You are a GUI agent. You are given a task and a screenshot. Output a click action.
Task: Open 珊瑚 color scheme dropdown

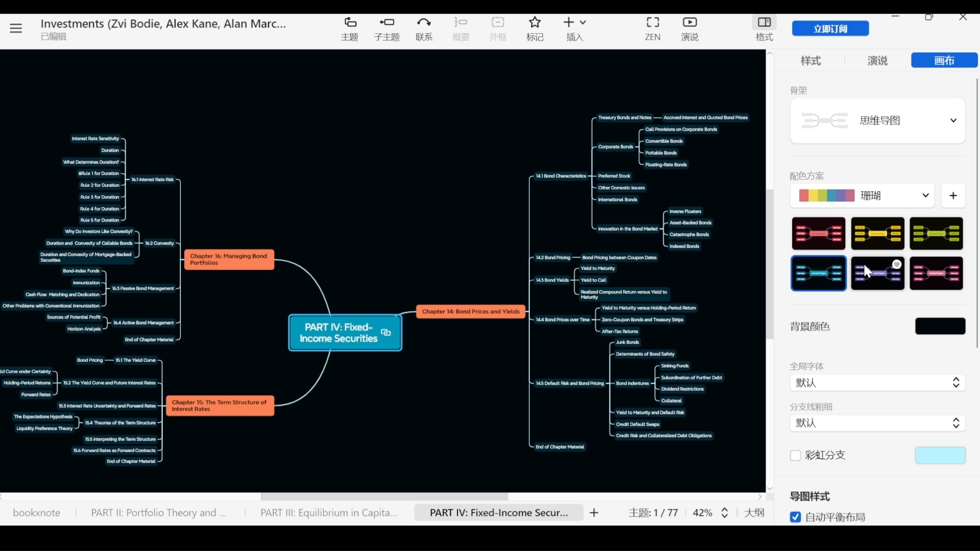click(925, 196)
